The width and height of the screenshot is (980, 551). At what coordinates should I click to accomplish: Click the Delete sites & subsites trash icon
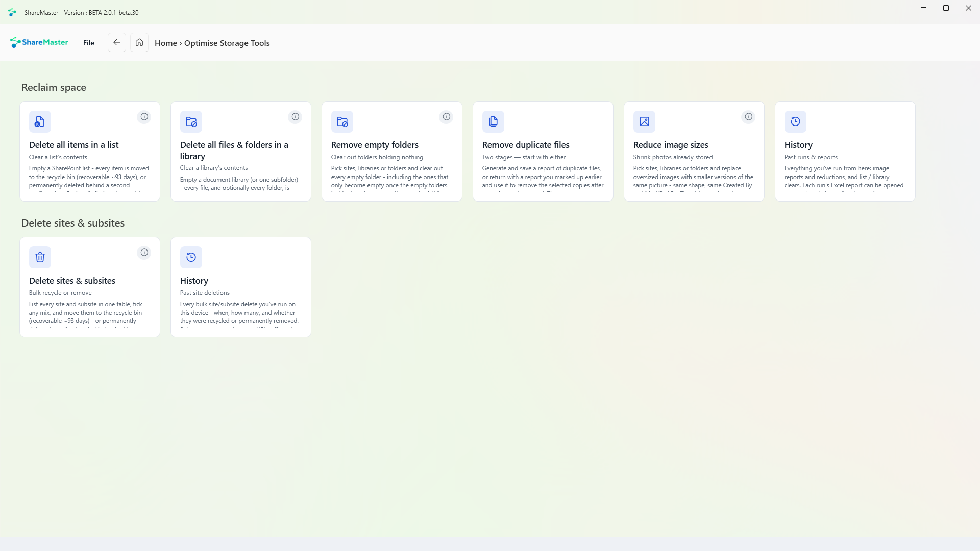click(x=40, y=258)
